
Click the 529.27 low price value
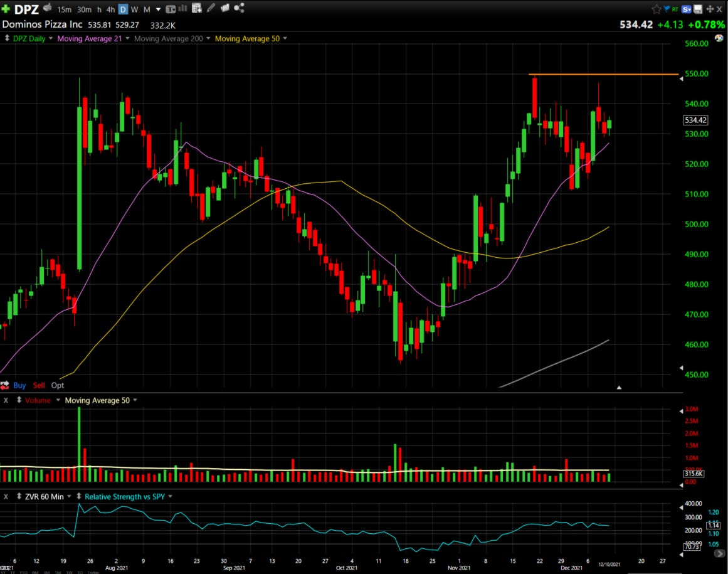pos(127,25)
